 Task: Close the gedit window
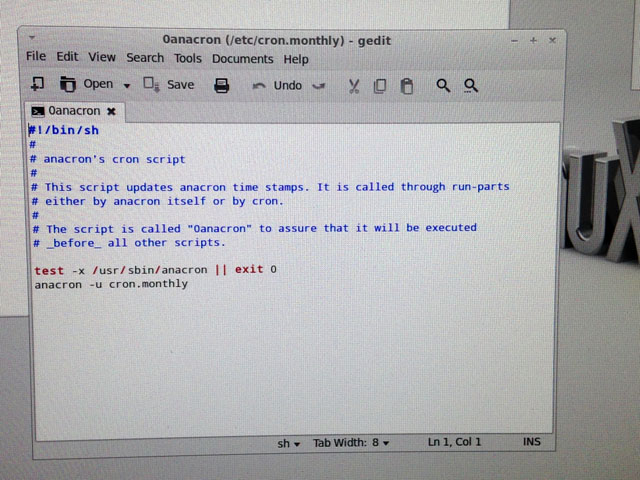[x=552, y=40]
